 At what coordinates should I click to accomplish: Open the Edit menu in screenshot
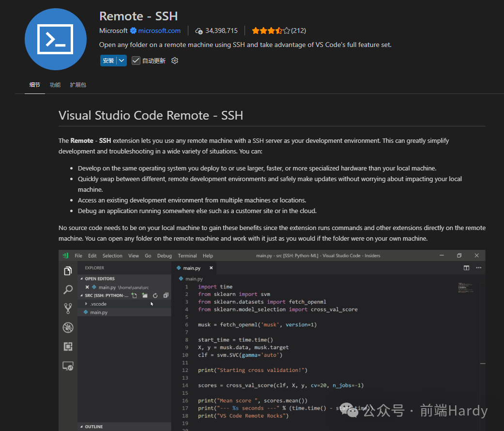point(92,256)
